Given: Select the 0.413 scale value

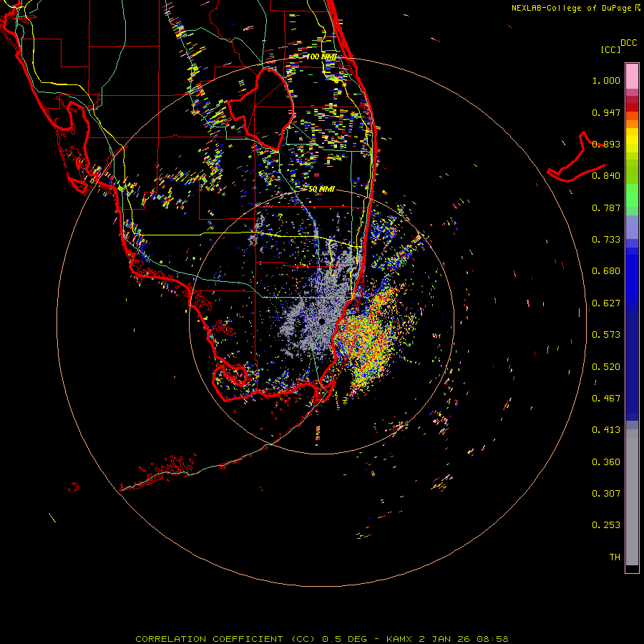Looking at the screenshot, I should coord(606,430).
